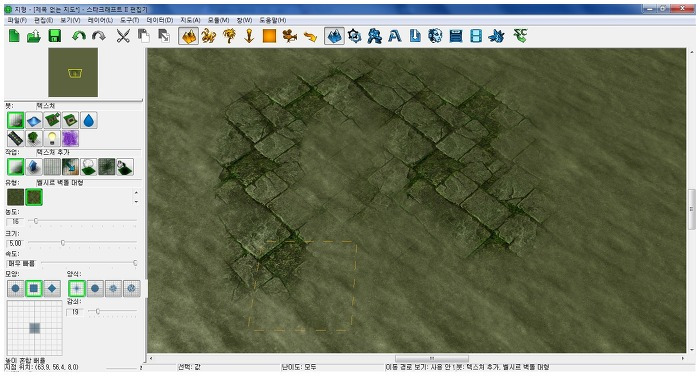
Task: Open the 데이터(D) menu
Action: (x=159, y=20)
